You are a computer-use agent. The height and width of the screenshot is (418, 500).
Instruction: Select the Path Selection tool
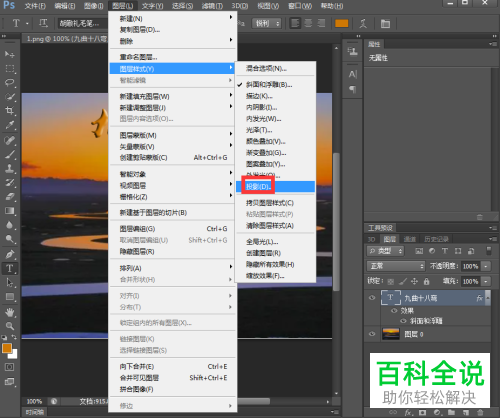click(10, 282)
